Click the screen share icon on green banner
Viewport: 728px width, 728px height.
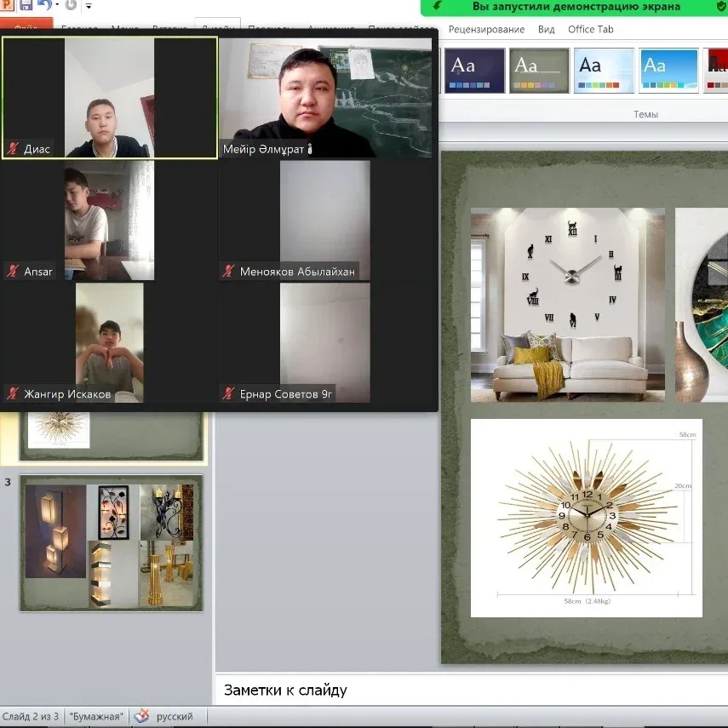tap(437, 6)
